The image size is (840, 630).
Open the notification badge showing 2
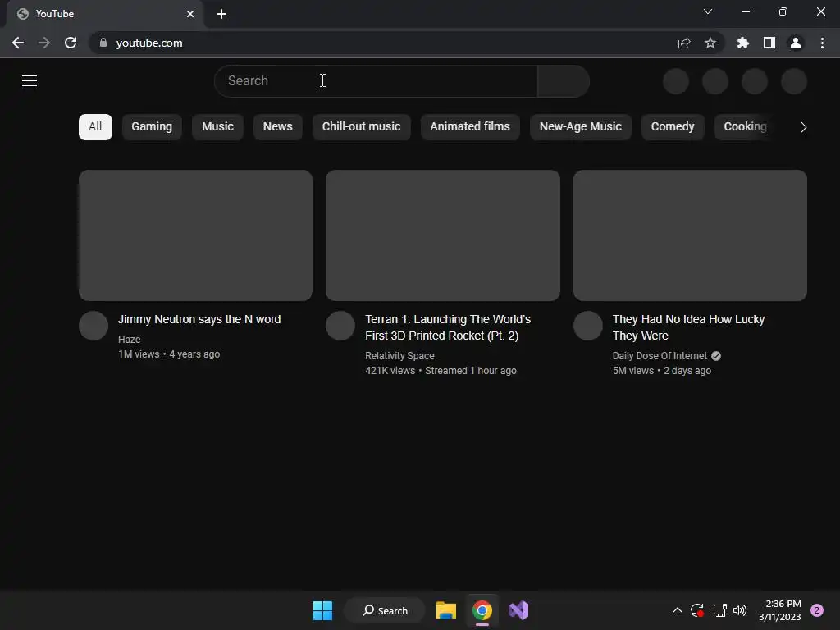pyautogui.click(x=816, y=610)
